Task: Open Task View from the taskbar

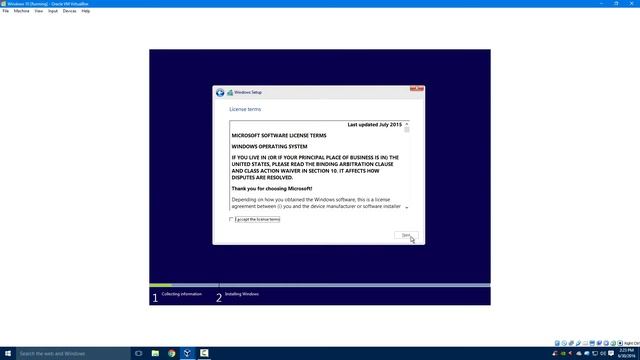Action: tap(139, 353)
